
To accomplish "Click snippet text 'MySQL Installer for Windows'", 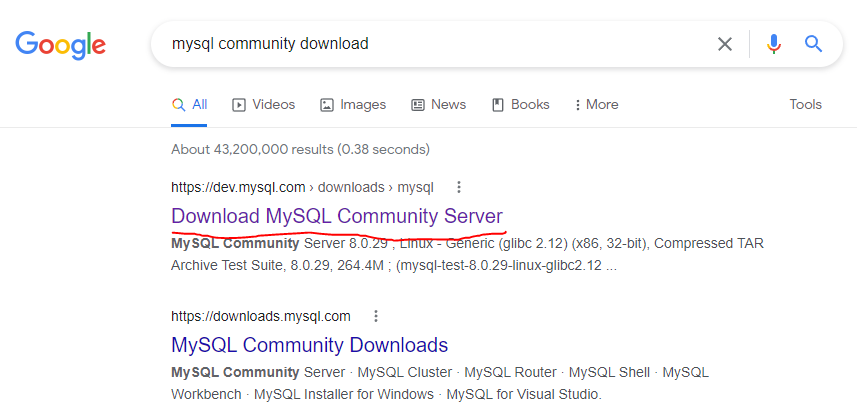I will tap(344, 394).
